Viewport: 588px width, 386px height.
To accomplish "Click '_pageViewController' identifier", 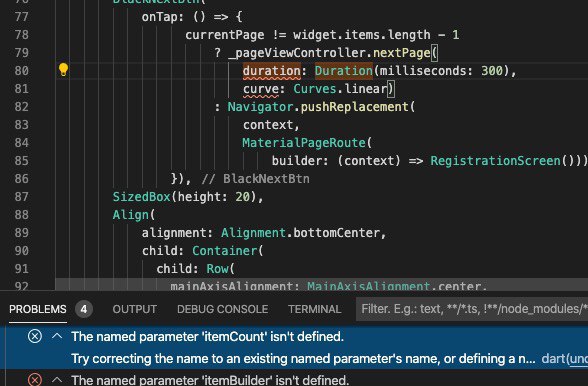I will pyautogui.click(x=297, y=53).
